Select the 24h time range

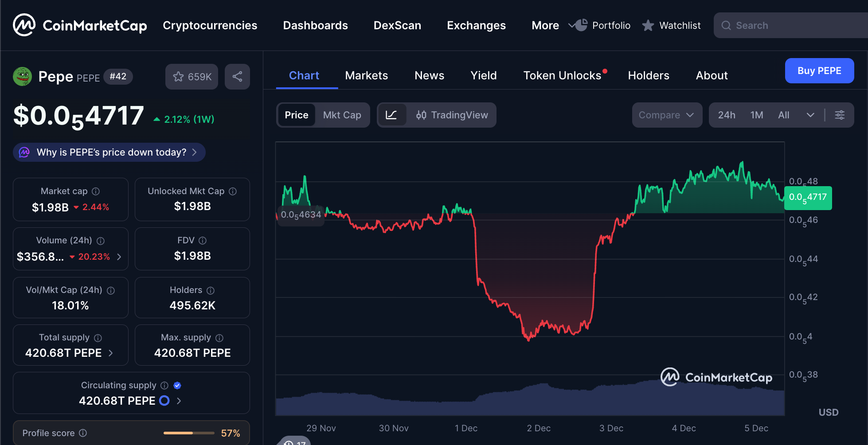coord(726,115)
